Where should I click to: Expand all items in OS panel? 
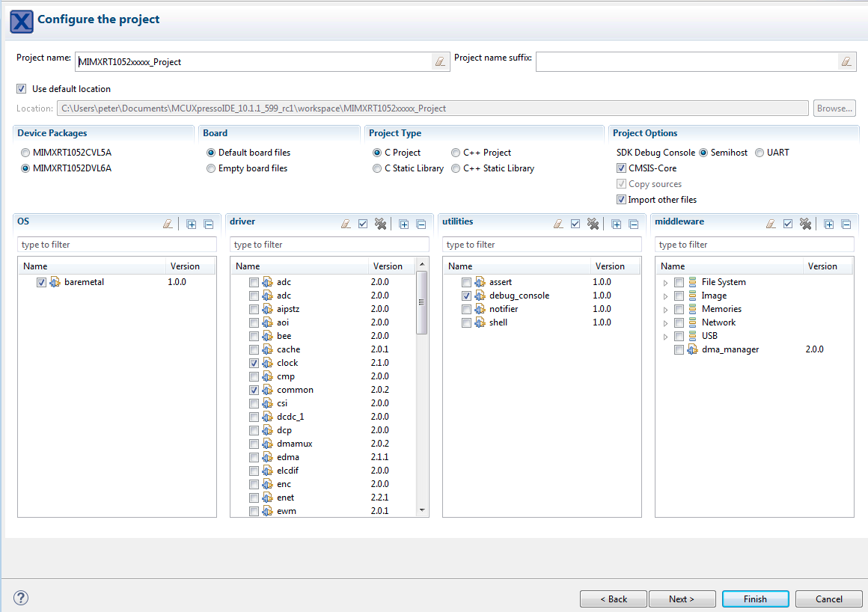[x=192, y=224]
